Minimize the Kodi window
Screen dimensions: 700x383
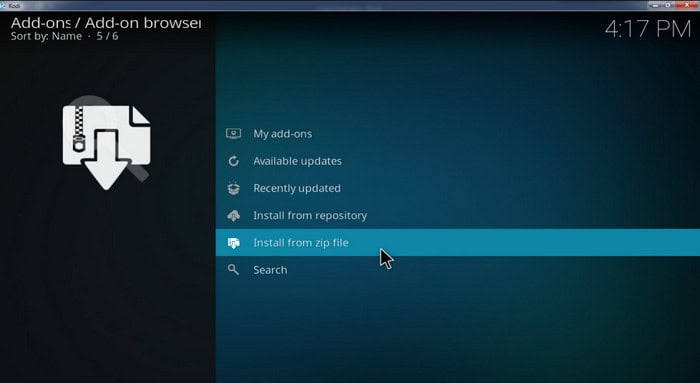click(655, 5)
